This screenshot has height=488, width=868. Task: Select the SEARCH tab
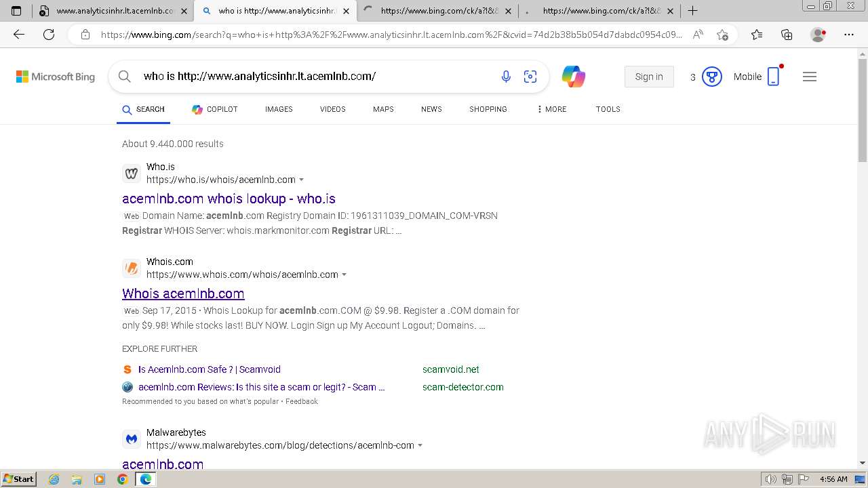143,109
